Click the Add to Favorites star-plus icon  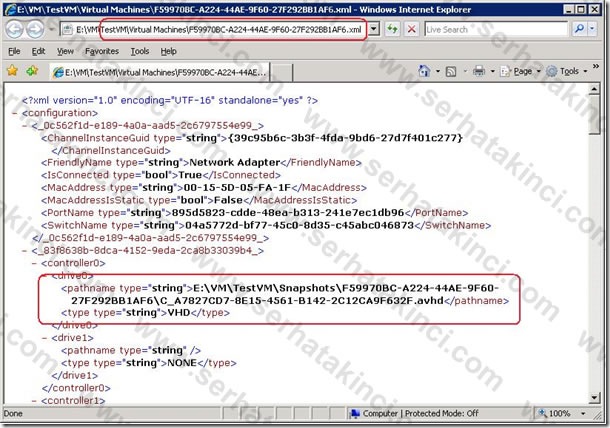click(x=32, y=71)
